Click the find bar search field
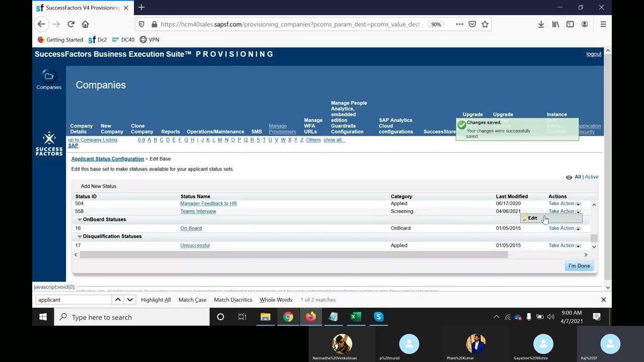644x362 pixels. coord(73,300)
